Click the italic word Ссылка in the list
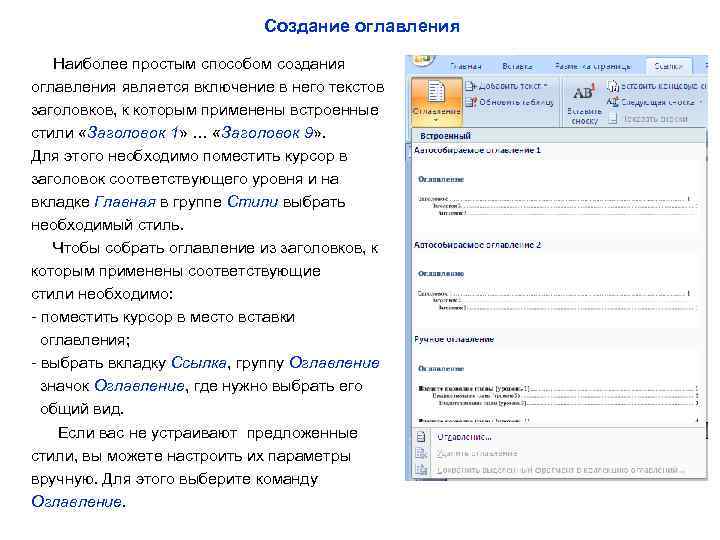 198,363
